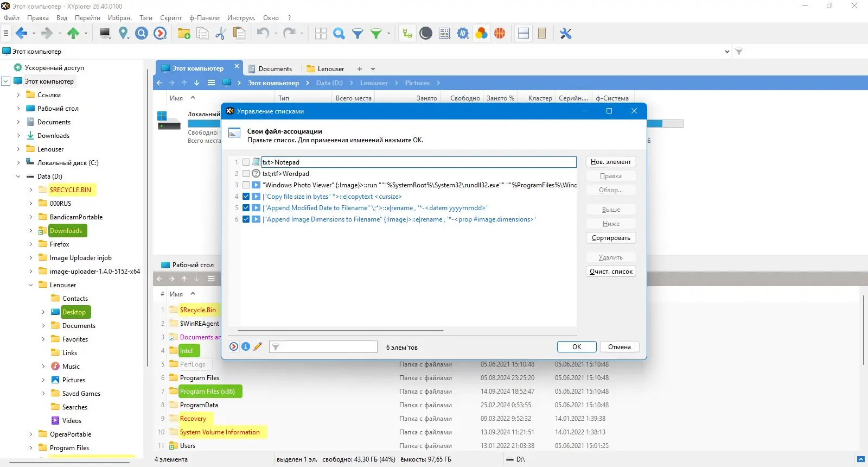Image resolution: width=868 pixels, height=467 pixels.
Task: Open the Инструм. menu
Action: coord(241,18)
